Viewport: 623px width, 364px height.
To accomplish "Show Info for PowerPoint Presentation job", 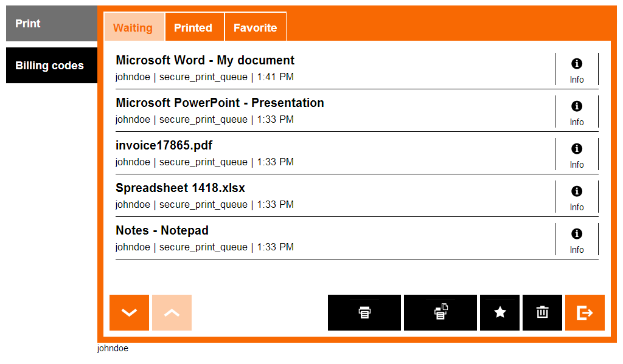I will point(576,112).
